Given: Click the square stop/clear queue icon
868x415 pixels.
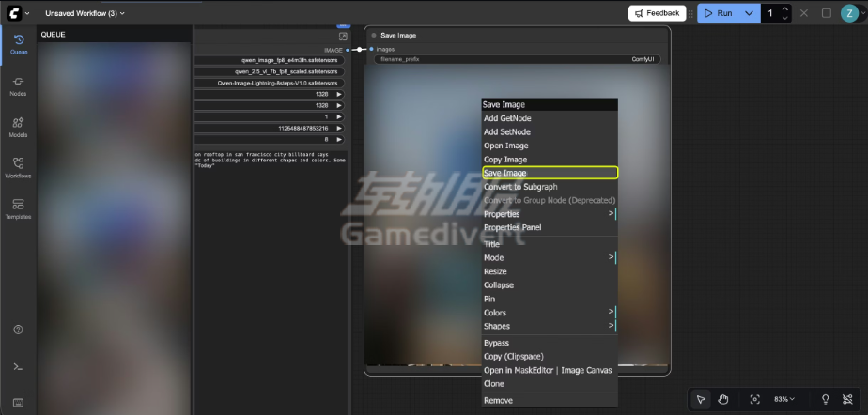Looking at the screenshot, I should coord(826,13).
